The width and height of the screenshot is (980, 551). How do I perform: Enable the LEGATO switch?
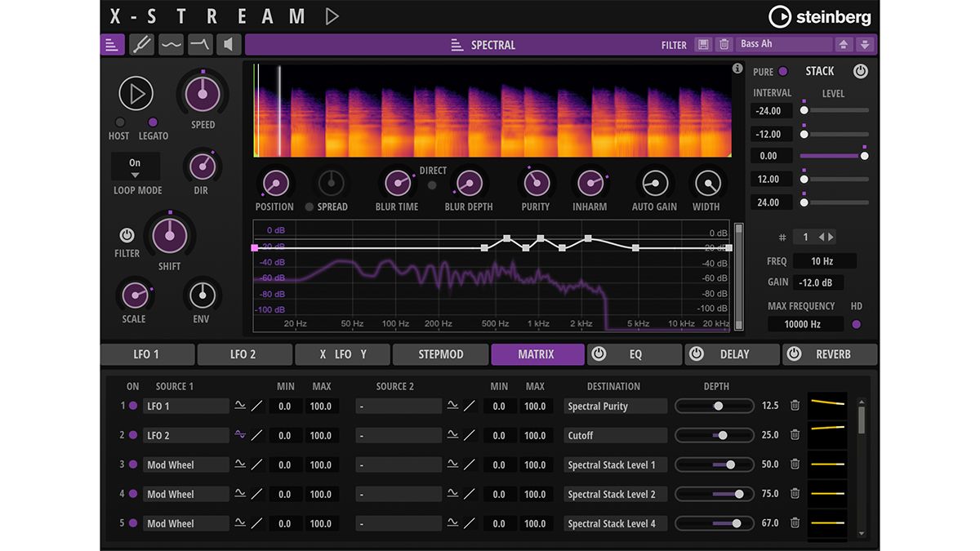[154, 123]
